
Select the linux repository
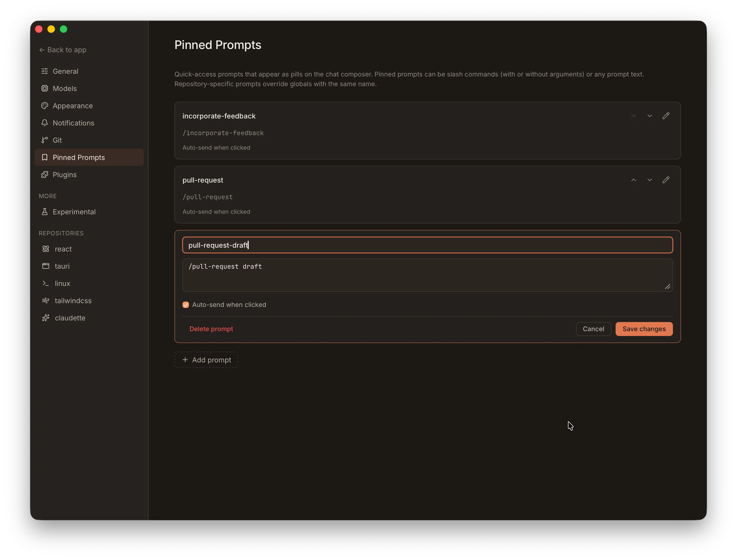coord(89,283)
